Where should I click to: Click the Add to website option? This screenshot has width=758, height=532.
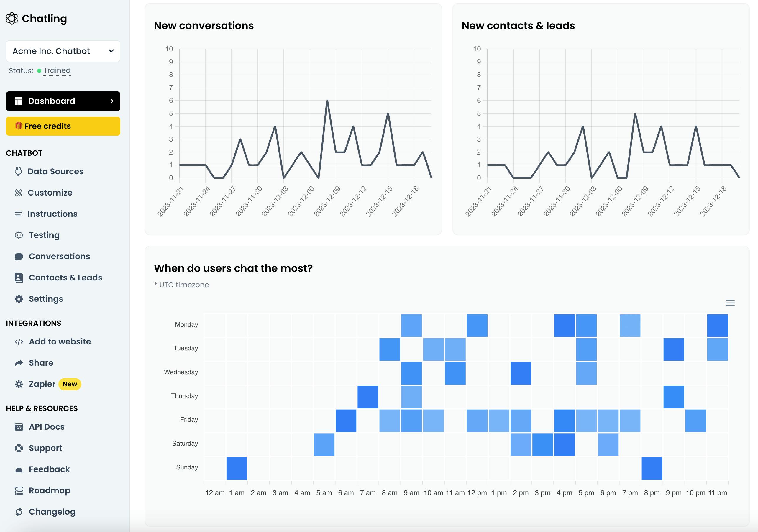pyautogui.click(x=60, y=341)
